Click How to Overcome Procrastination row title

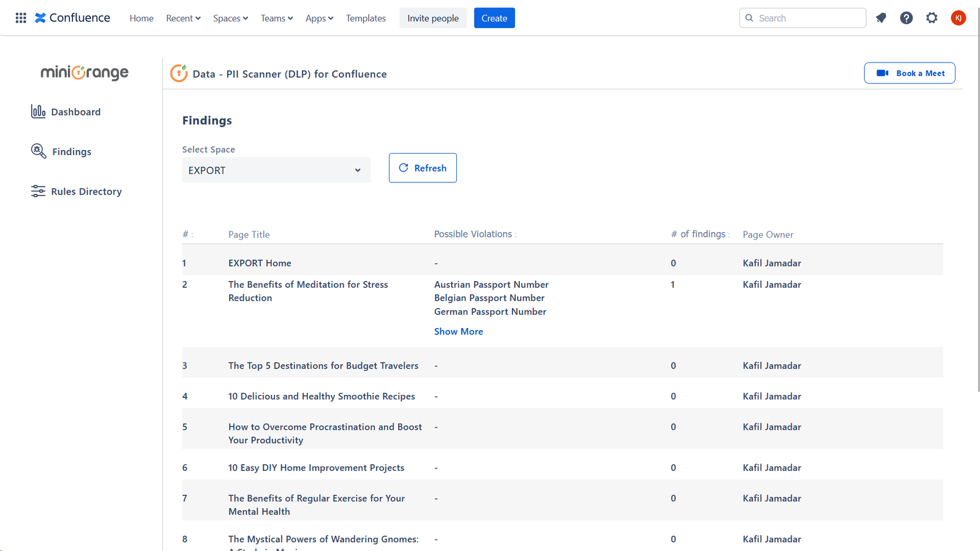(325, 433)
